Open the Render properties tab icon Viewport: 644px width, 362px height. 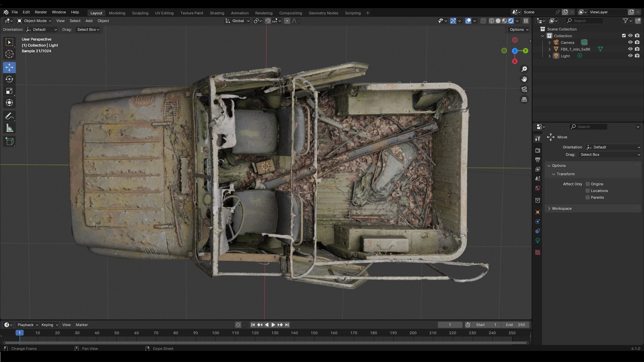[x=538, y=150]
